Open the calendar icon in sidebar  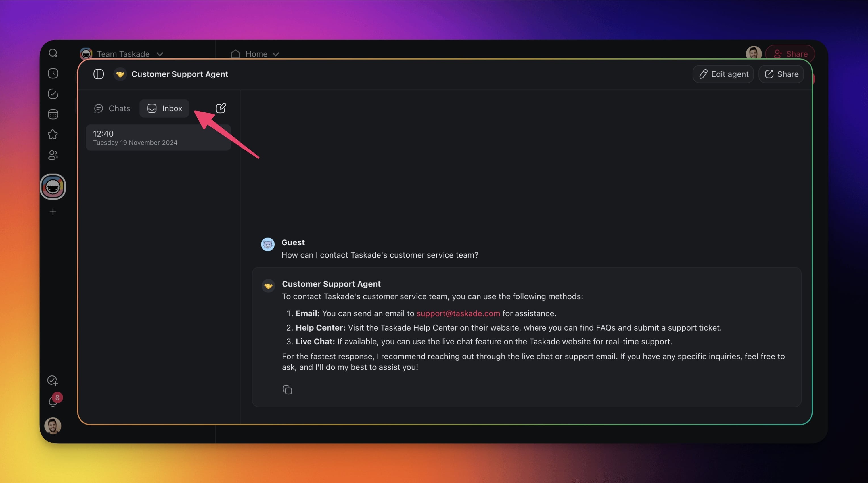(53, 114)
